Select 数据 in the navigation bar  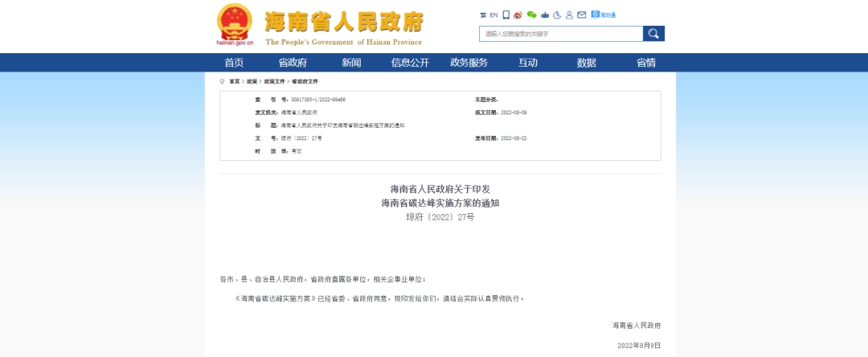587,63
